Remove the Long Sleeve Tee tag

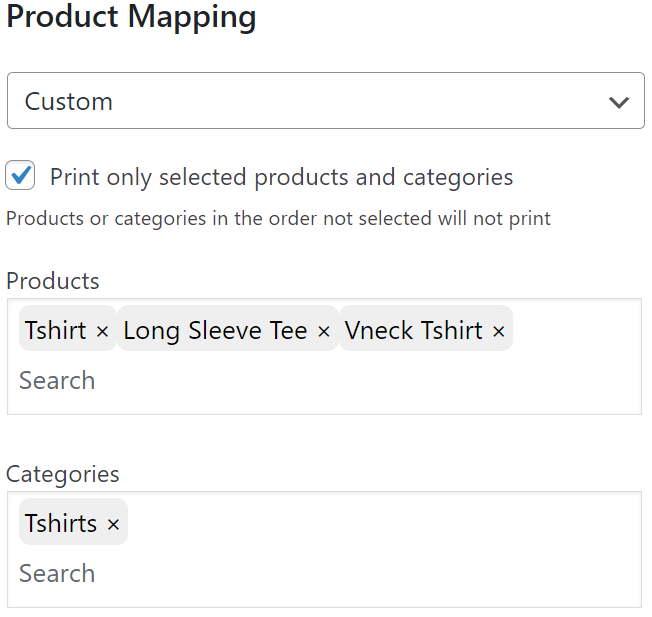[324, 331]
